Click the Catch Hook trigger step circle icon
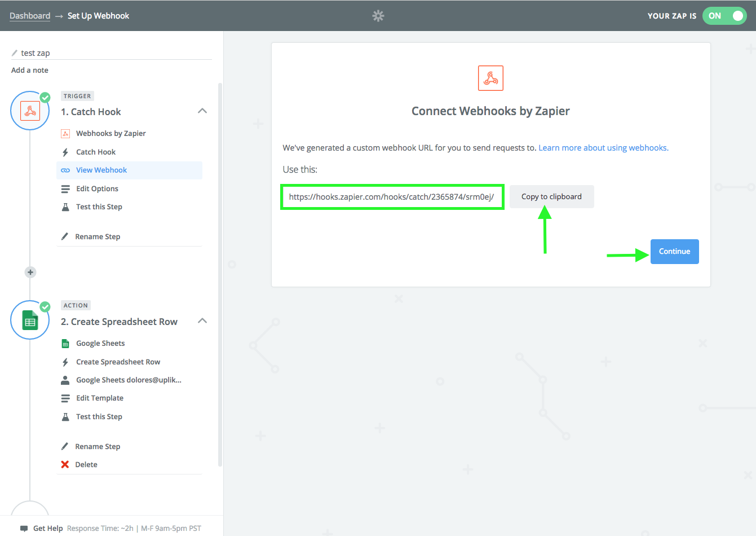The image size is (756, 536). click(x=30, y=111)
